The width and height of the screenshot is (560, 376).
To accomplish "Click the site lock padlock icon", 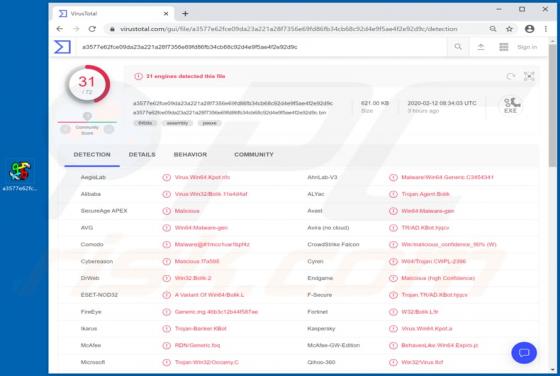I will coord(112,29).
